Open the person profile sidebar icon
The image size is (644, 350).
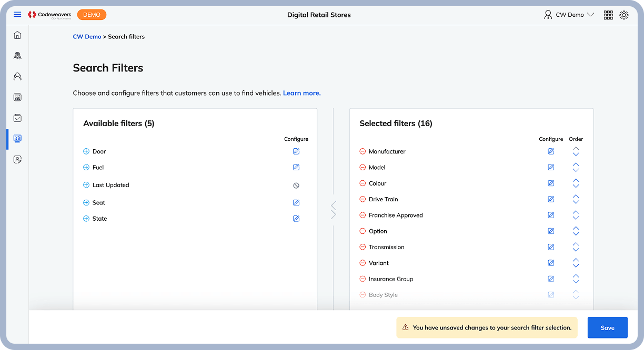click(x=17, y=76)
